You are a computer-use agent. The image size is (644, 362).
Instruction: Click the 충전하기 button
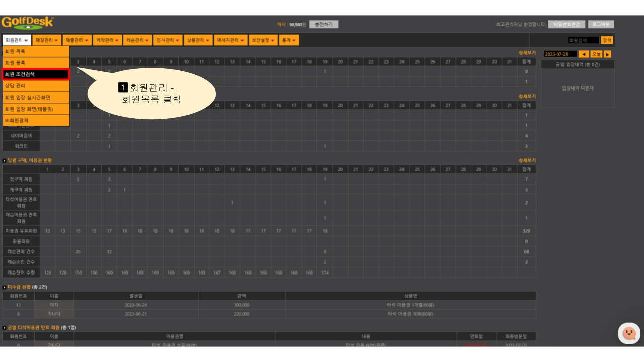click(x=324, y=24)
